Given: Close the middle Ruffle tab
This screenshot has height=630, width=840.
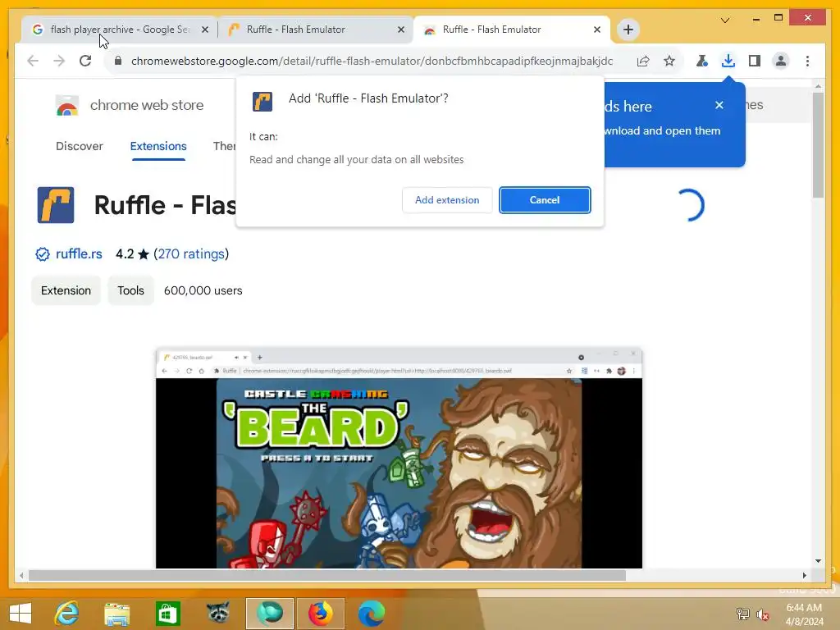Looking at the screenshot, I should click(400, 30).
